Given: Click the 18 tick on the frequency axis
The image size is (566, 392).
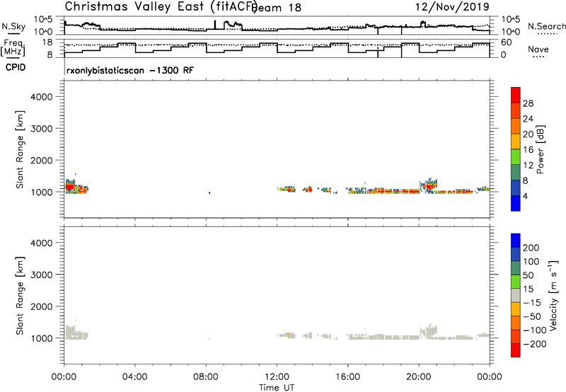Looking at the screenshot, I should tap(47, 42).
